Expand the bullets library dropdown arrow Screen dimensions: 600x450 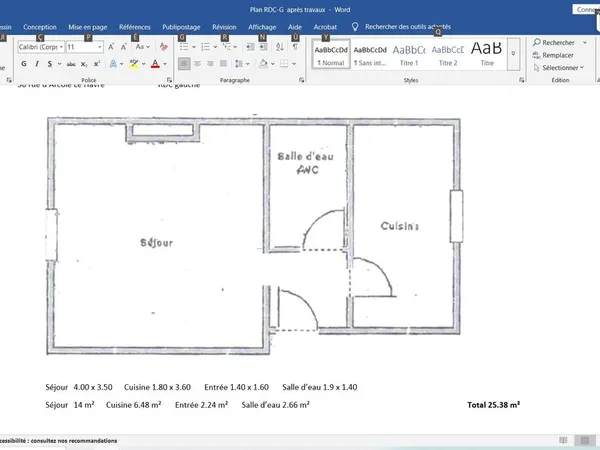(x=194, y=47)
